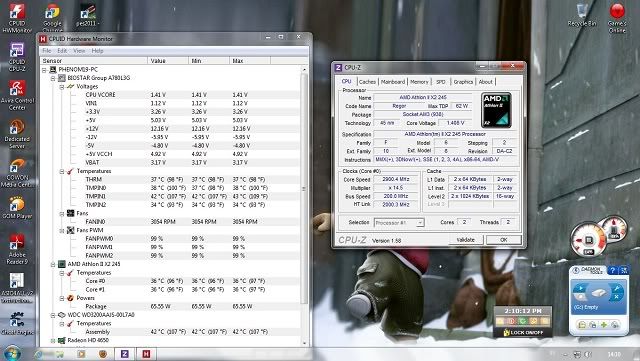Switch to the SPD tab in CPU-Z
This screenshot has height=361, width=640.
(x=441, y=82)
